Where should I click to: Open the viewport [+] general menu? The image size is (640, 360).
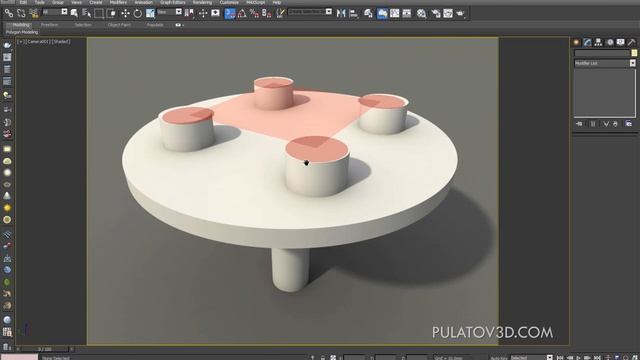tap(20, 42)
